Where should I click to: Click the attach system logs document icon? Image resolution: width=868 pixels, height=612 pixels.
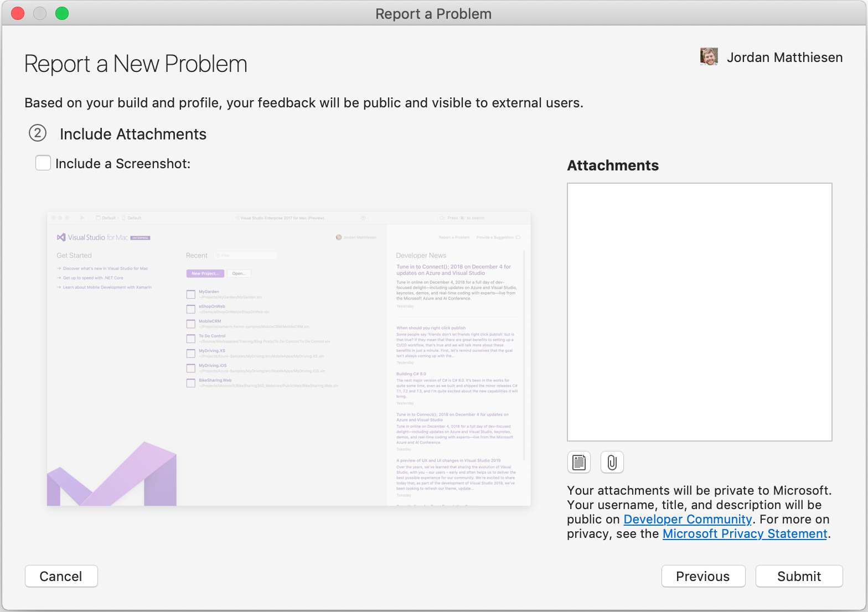point(579,462)
